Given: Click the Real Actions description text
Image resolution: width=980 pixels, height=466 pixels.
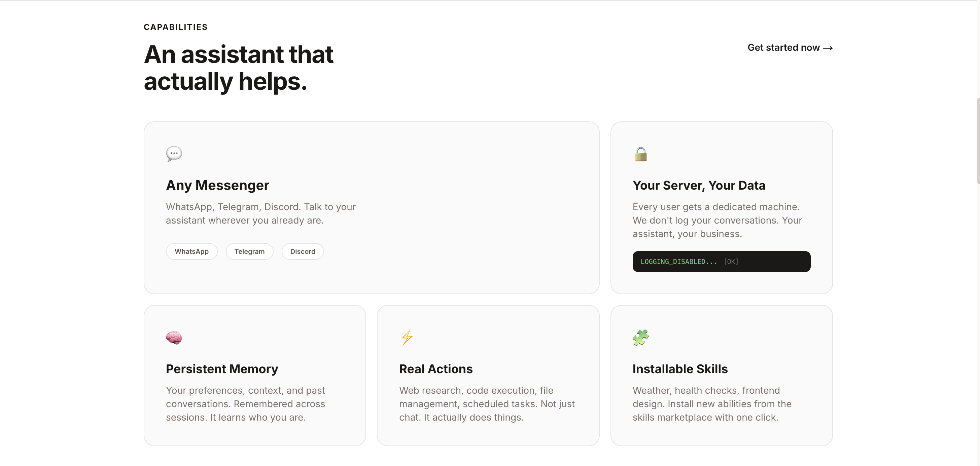Looking at the screenshot, I should point(487,404).
